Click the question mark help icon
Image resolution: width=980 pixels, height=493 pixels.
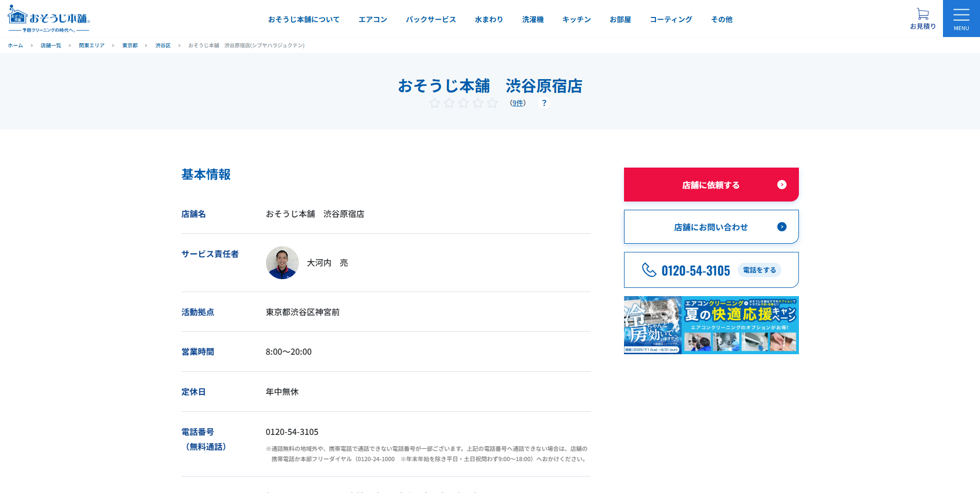point(544,103)
